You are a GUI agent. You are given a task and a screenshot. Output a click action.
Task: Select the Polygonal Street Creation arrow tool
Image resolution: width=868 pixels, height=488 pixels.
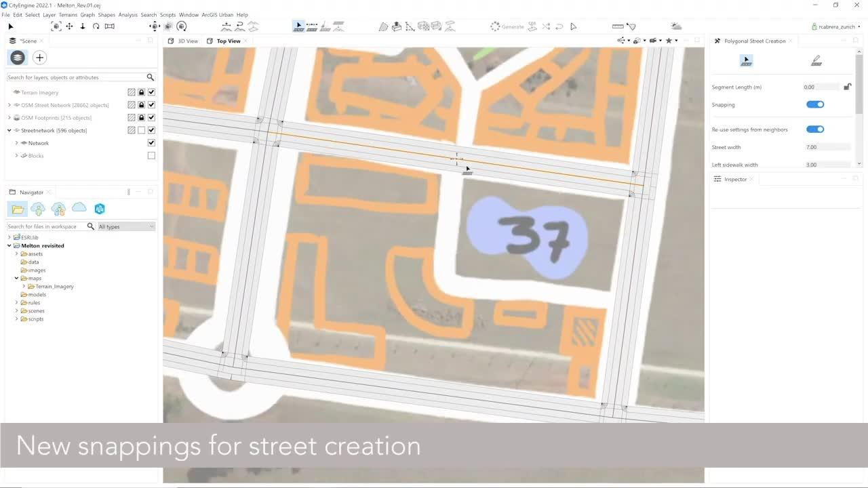tap(746, 60)
